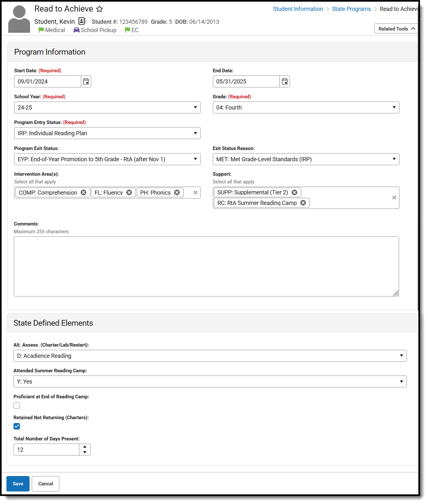Image resolution: width=428 pixels, height=504 pixels.
Task: Remove the RC: RtA Summer Reading Camp tag
Action: pos(303,203)
